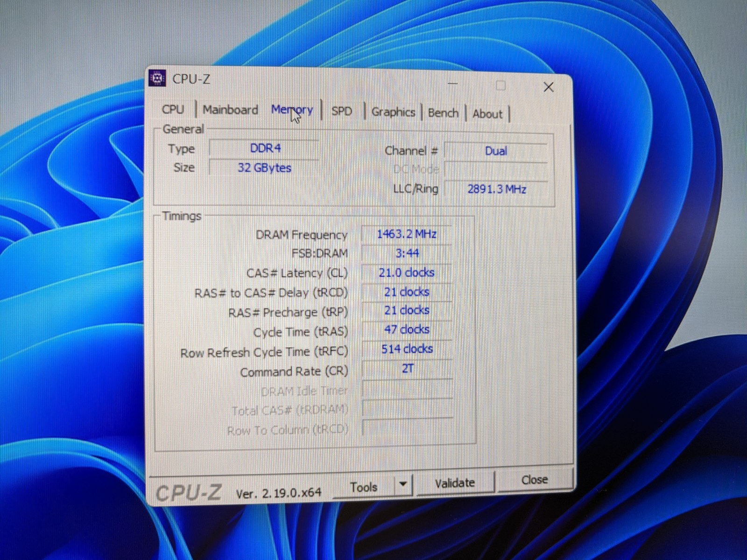Click the Cycle Time (tRAS) label
Screen dimensions: 747x560
[x=301, y=332]
